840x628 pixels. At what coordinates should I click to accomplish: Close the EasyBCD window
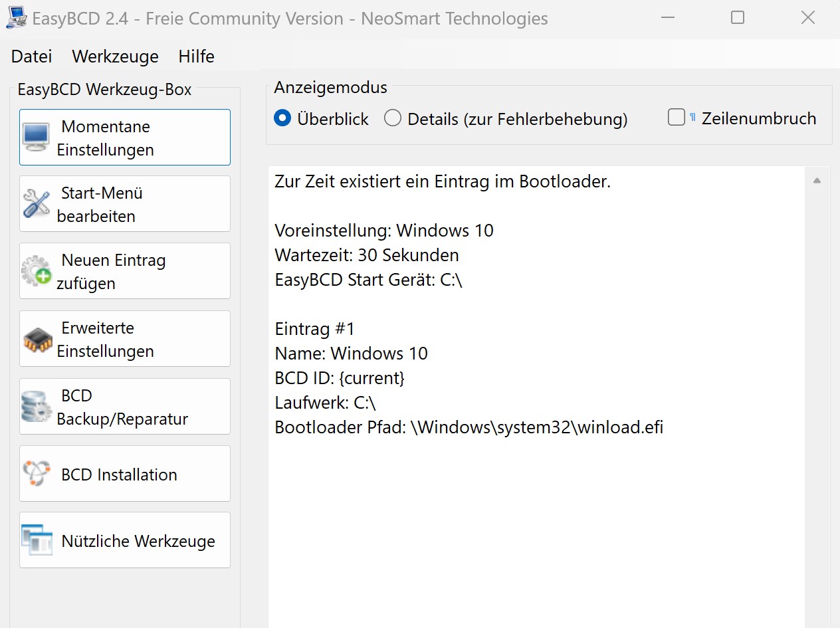[x=808, y=18]
